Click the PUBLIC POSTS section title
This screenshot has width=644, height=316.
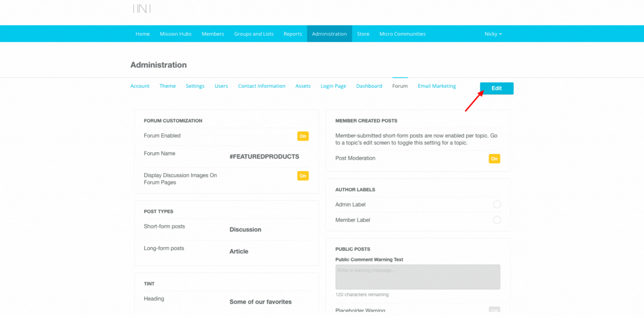pos(353,249)
